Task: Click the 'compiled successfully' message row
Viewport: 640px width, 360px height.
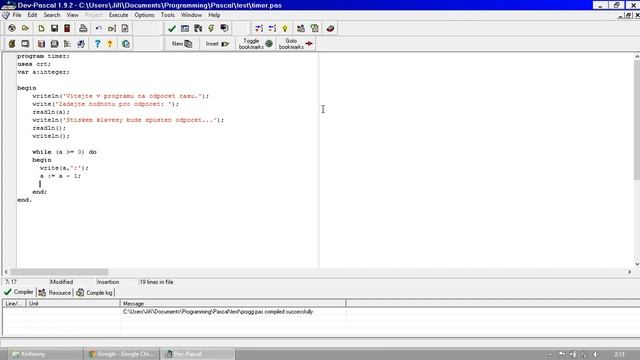Action: pyautogui.click(x=218, y=311)
